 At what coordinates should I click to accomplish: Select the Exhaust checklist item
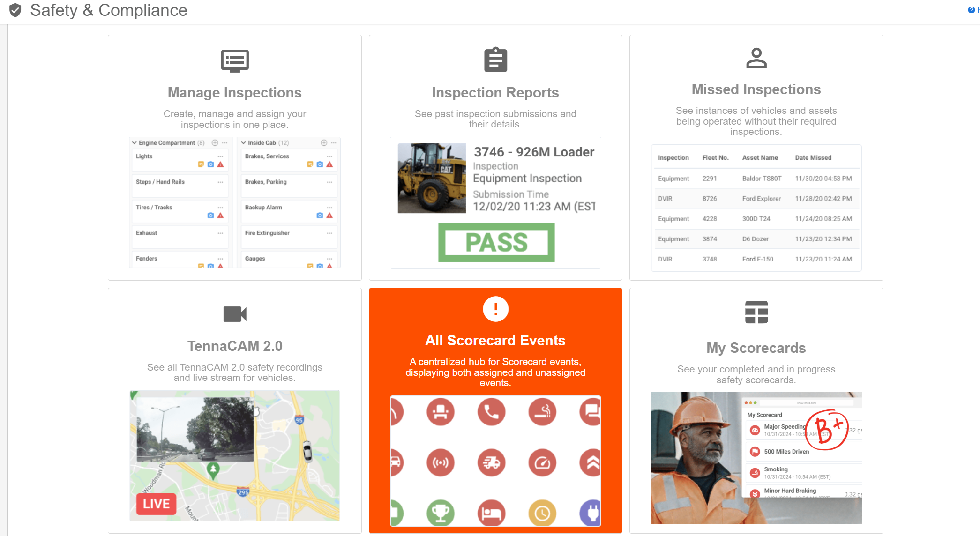point(180,237)
